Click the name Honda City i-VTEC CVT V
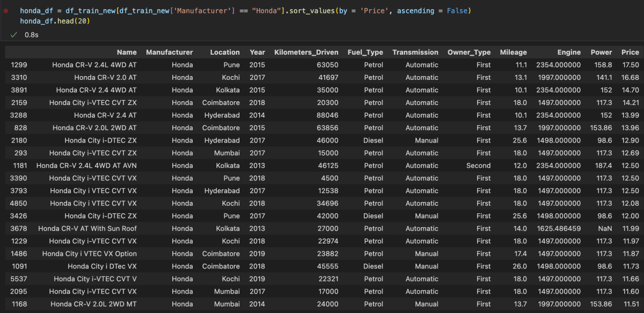This screenshot has width=644, height=313. click(95, 279)
